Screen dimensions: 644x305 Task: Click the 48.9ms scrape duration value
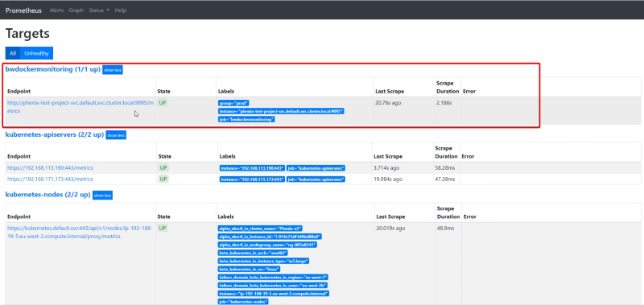tap(446, 229)
